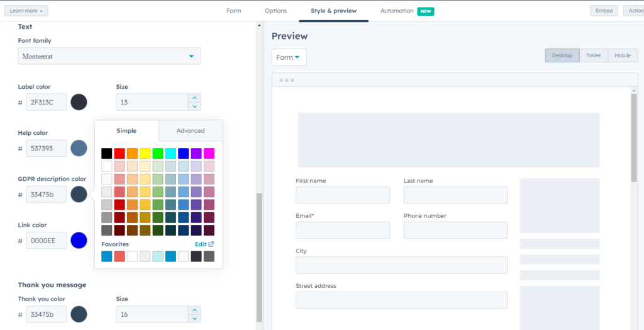The width and height of the screenshot is (644, 330).
Task: Open the Form preview dropdown
Action: coord(289,57)
